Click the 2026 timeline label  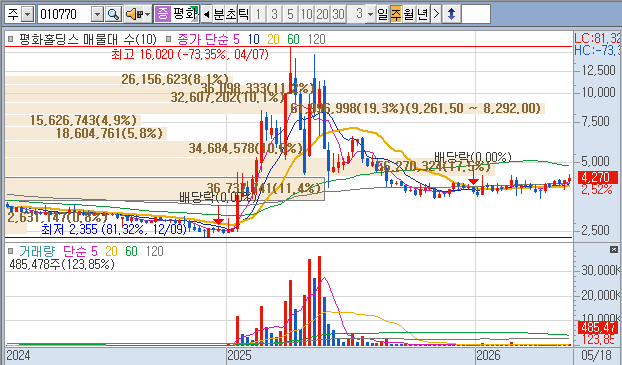pos(488,355)
